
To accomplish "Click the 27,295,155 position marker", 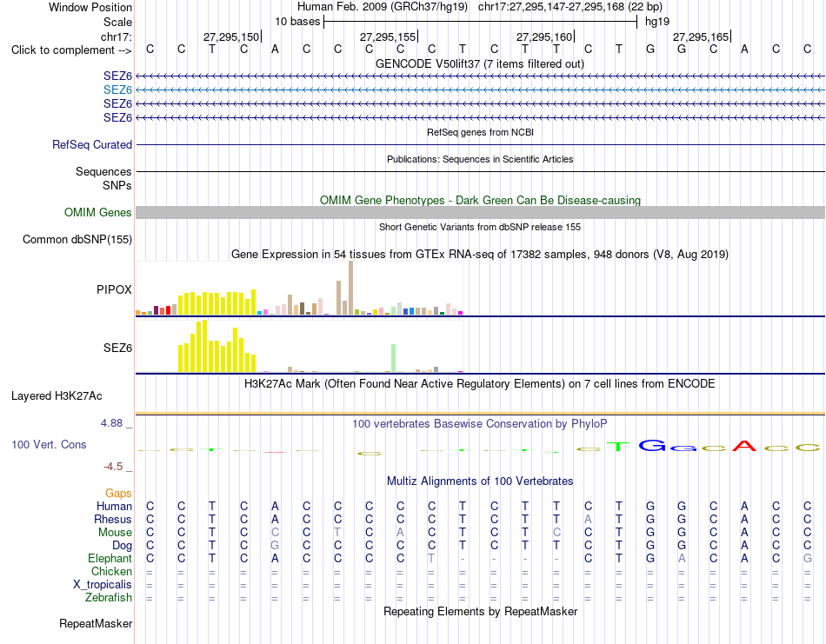I will pyautogui.click(x=389, y=37).
